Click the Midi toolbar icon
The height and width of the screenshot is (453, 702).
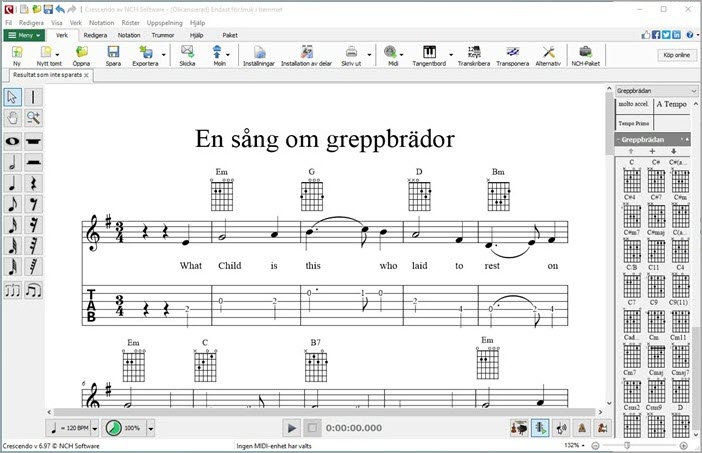point(391,52)
